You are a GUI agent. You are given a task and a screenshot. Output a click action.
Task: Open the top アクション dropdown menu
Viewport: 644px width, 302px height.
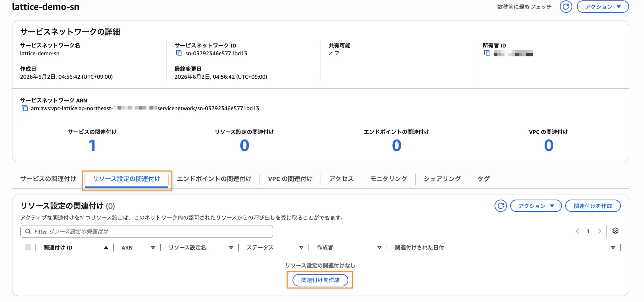tap(603, 7)
